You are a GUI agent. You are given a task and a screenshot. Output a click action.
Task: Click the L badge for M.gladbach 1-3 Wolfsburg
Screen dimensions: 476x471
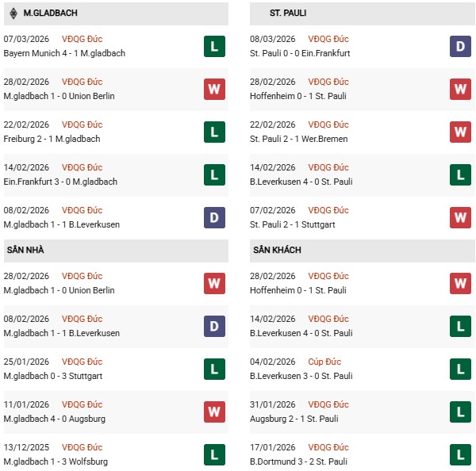tap(213, 454)
